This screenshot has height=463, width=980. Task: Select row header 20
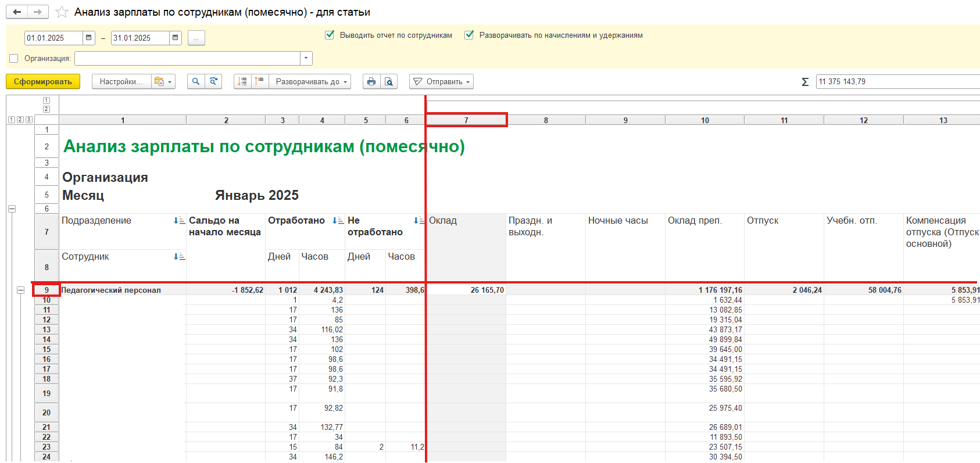47,412
